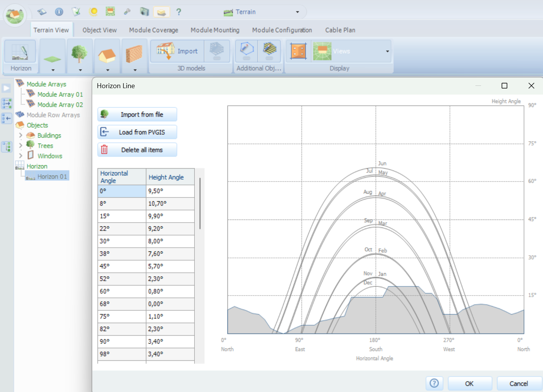Open the Terrain dropdown at top
Viewport: 543px width, 392px height.
tap(297, 12)
